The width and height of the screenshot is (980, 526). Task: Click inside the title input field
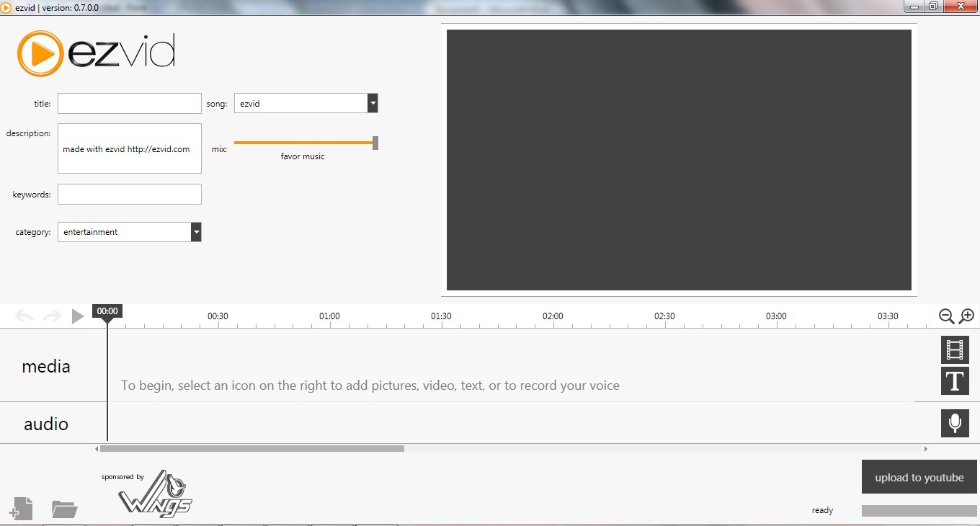tap(130, 104)
